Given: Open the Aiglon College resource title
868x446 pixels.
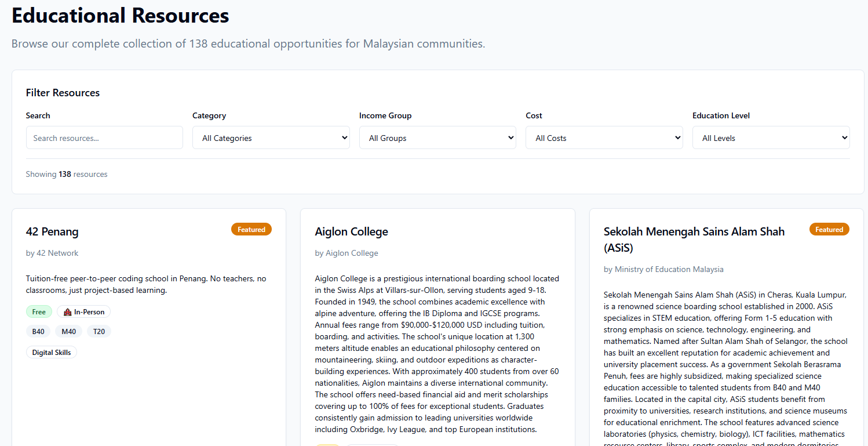Looking at the screenshot, I should point(351,232).
